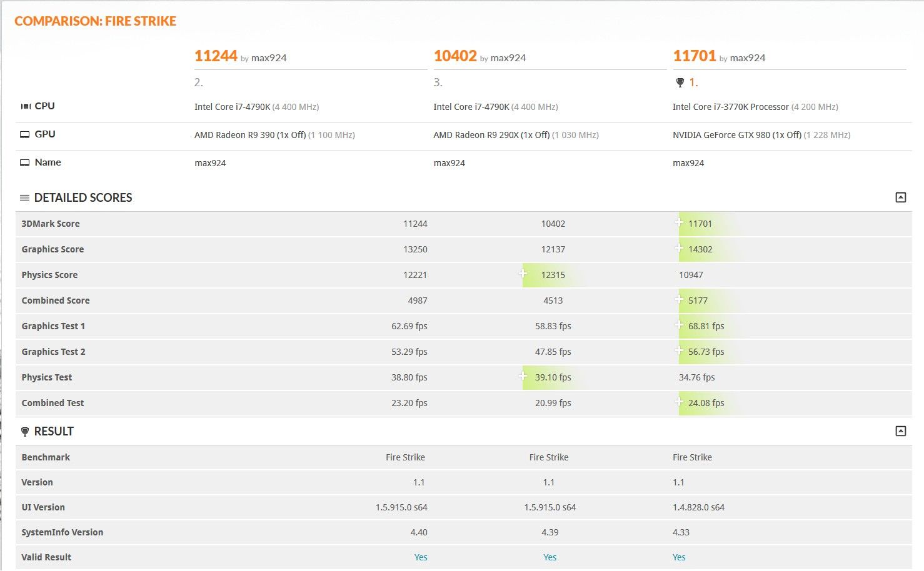Click the CPU chip icon
This screenshot has width=924, height=571.
(x=26, y=106)
